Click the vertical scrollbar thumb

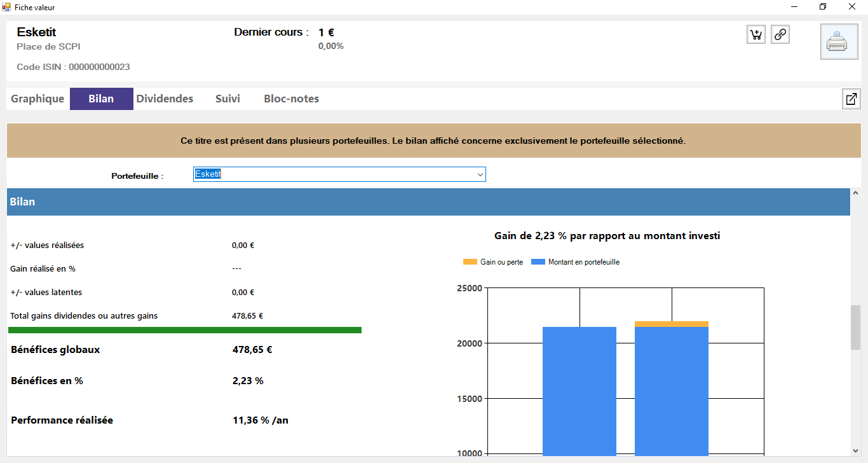[x=855, y=328]
